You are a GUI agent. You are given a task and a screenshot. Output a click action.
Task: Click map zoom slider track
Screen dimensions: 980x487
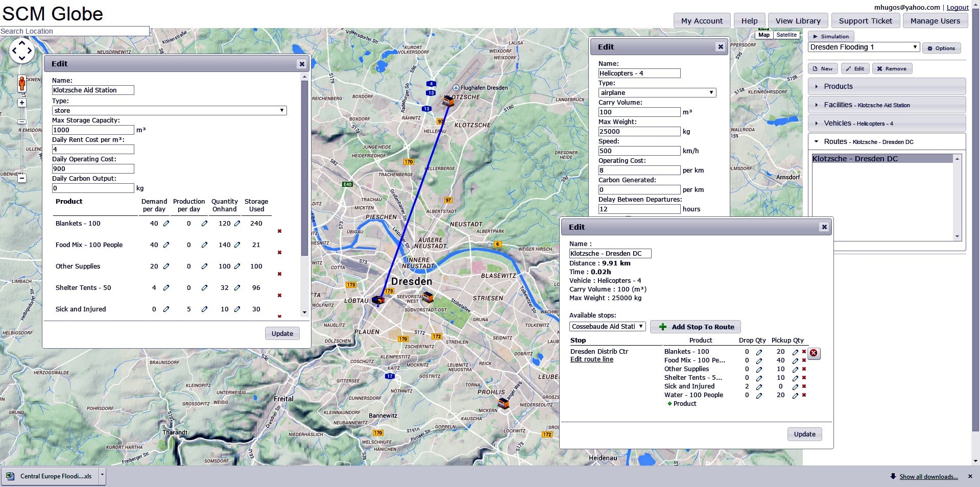(22, 140)
